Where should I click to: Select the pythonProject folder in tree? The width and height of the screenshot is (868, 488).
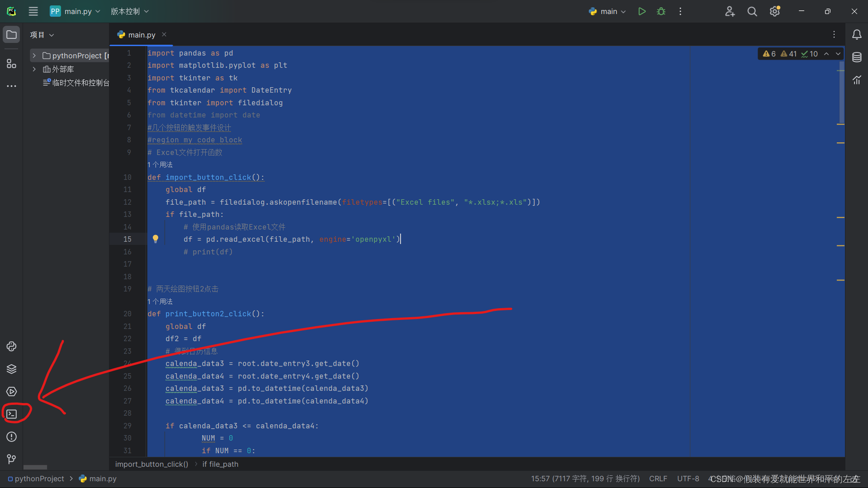75,56
